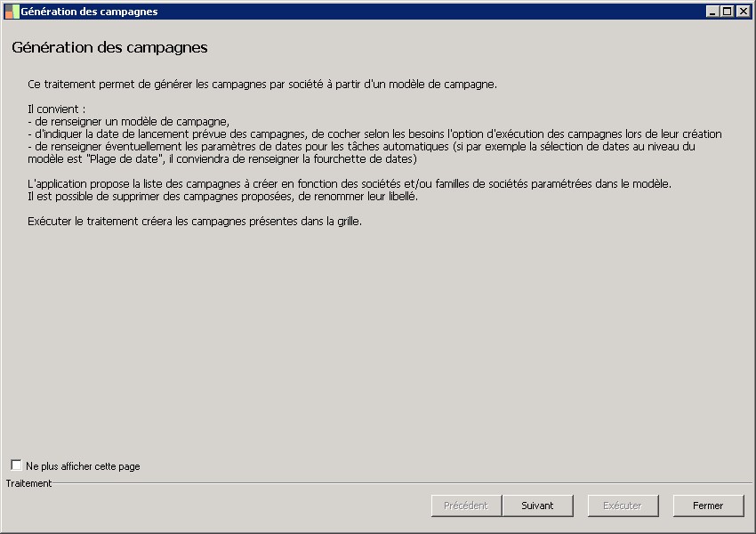Screen dimensions: 756x534
Task: Click the window title bar text
Action: coord(89,12)
